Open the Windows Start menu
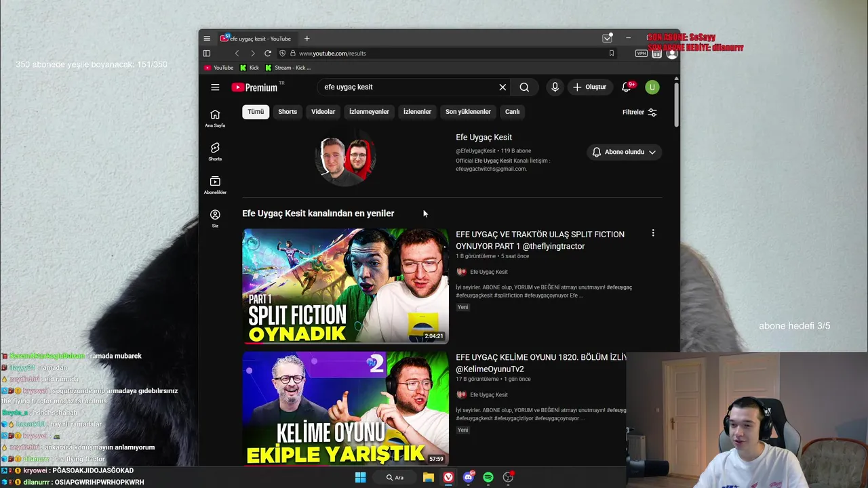 pos(361,477)
